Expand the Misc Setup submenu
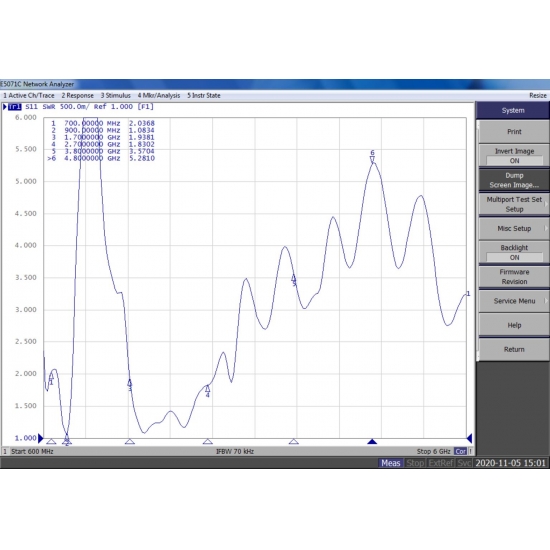 pos(514,228)
